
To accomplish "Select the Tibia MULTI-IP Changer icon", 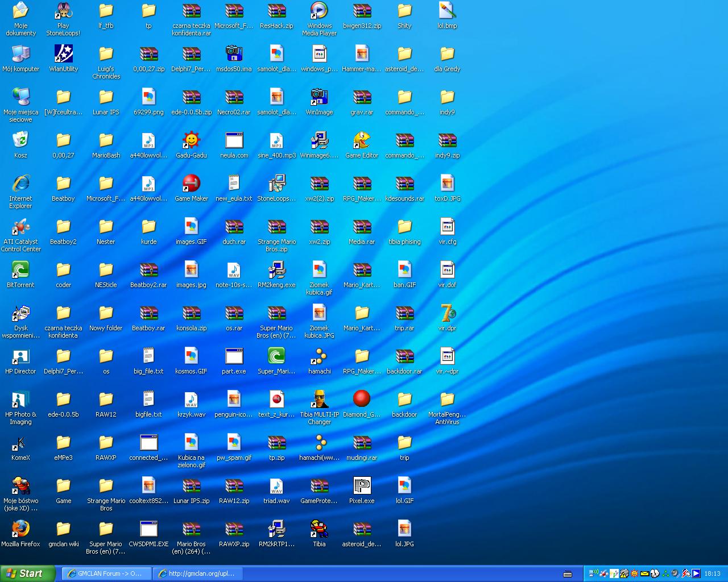I will (x=319, y=400).
